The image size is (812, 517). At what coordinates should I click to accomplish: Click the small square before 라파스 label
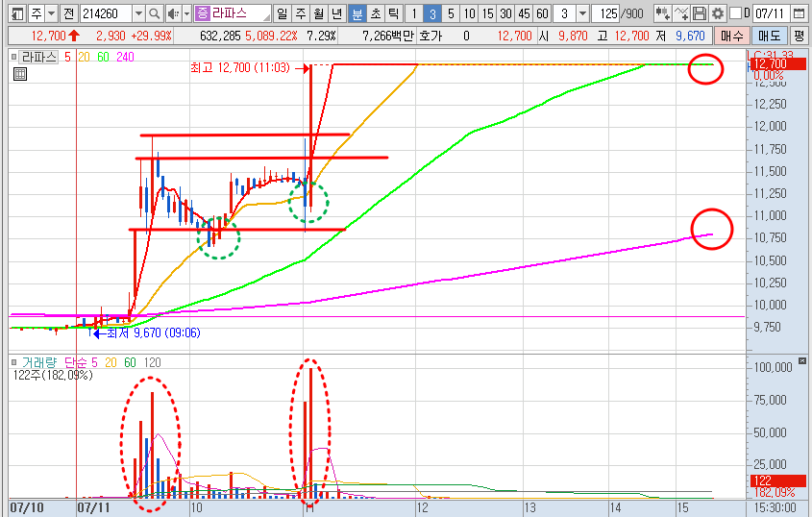[14, 57]
